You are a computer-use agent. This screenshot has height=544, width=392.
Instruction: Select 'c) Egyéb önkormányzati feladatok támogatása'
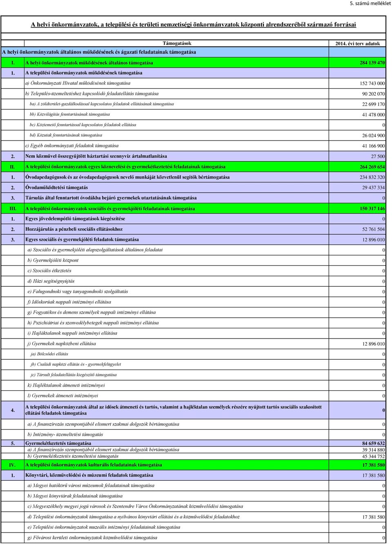pos(72,146)
